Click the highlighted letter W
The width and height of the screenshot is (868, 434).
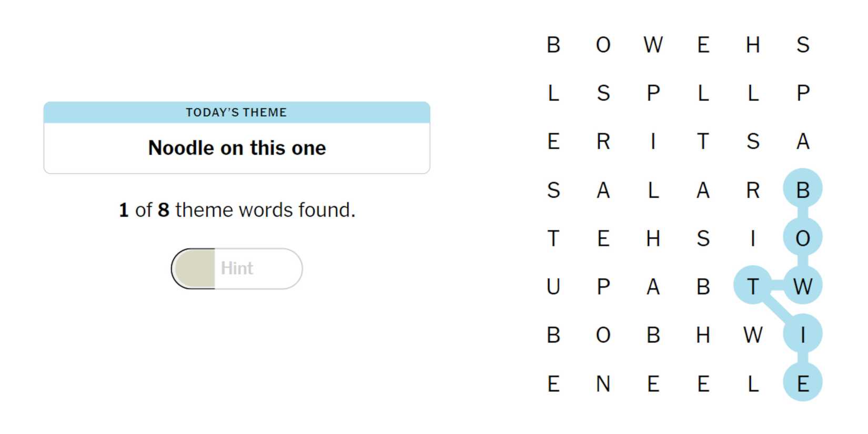tap(802, 286)
